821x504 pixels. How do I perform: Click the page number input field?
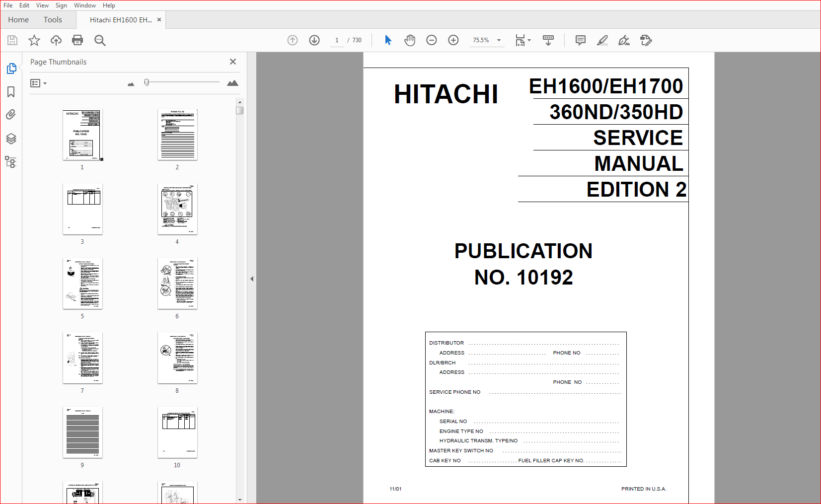pyautogui.click(x=337, y=40)
